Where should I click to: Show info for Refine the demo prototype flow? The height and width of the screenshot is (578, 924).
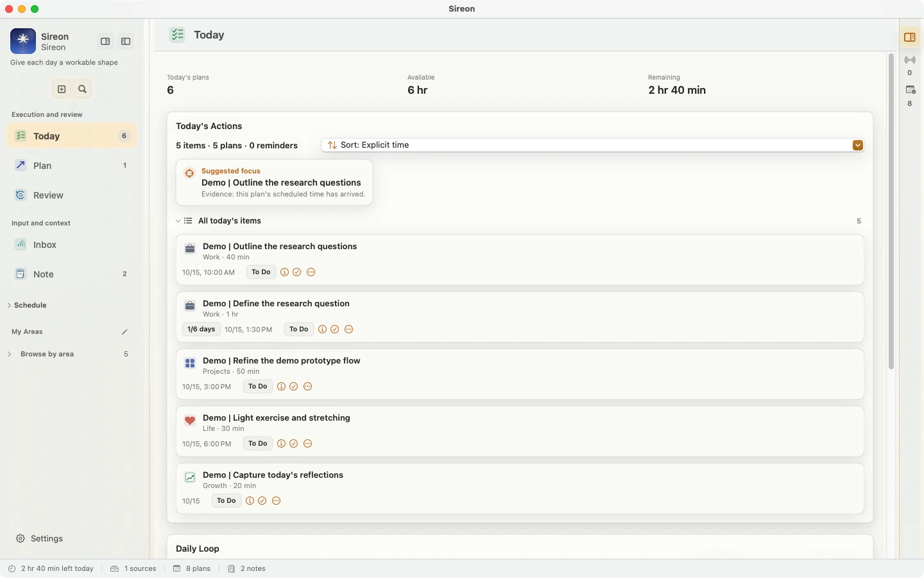281,387
